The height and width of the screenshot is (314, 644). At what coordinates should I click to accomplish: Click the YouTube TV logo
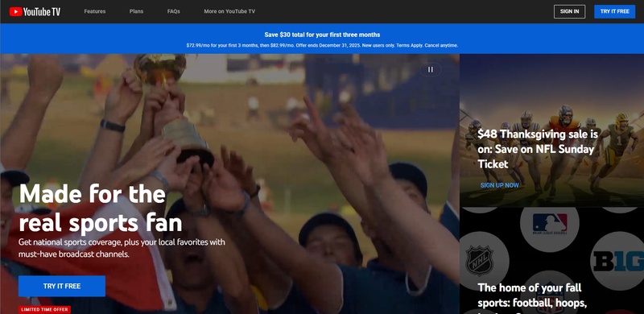tap(35, 11)
